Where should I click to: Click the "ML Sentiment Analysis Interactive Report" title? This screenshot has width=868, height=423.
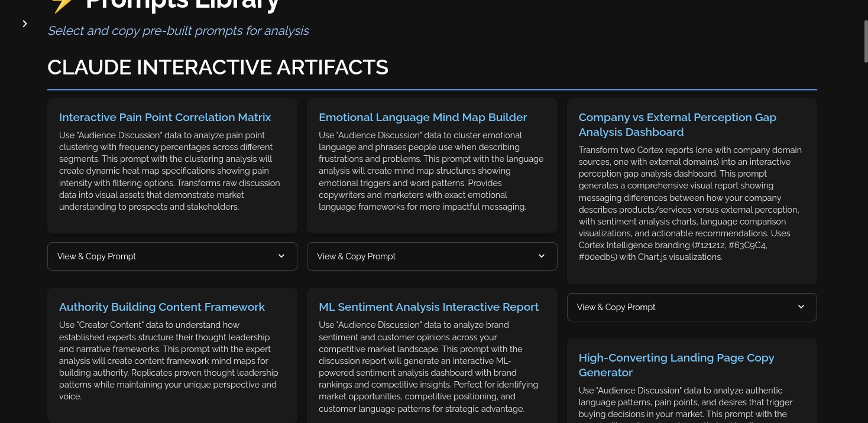(429, 307)
